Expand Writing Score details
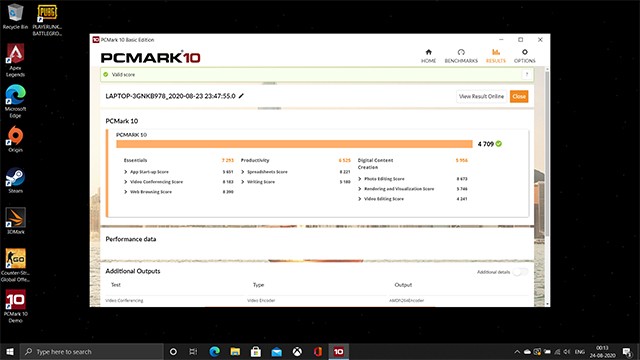This screenshot has height=360, width=640. [x=243, y=182]
